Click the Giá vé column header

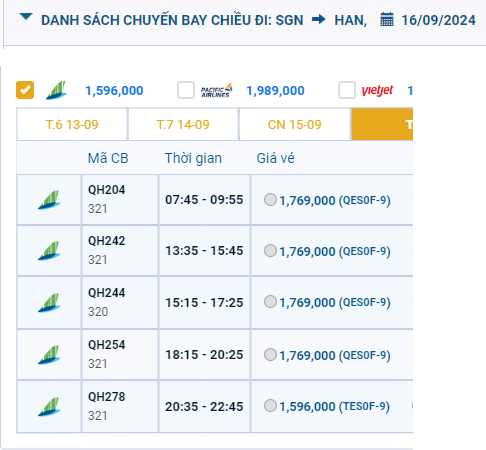click(276, 158)
